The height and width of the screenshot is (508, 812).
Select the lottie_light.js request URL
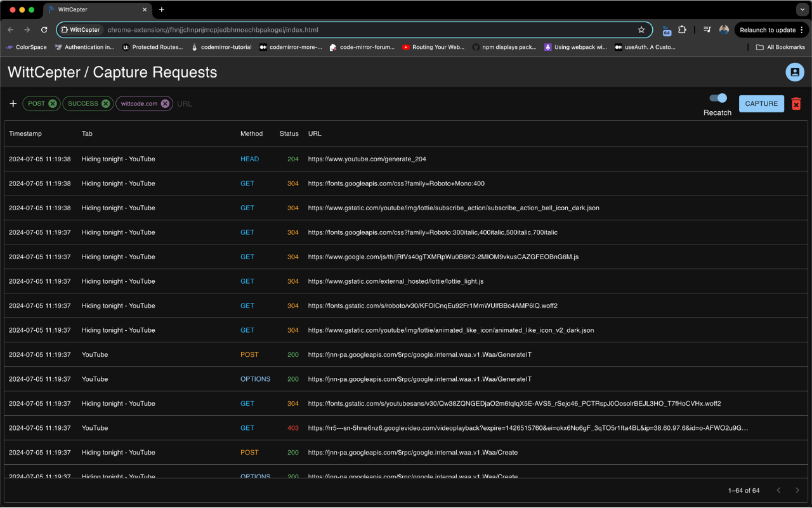point(396,281)
